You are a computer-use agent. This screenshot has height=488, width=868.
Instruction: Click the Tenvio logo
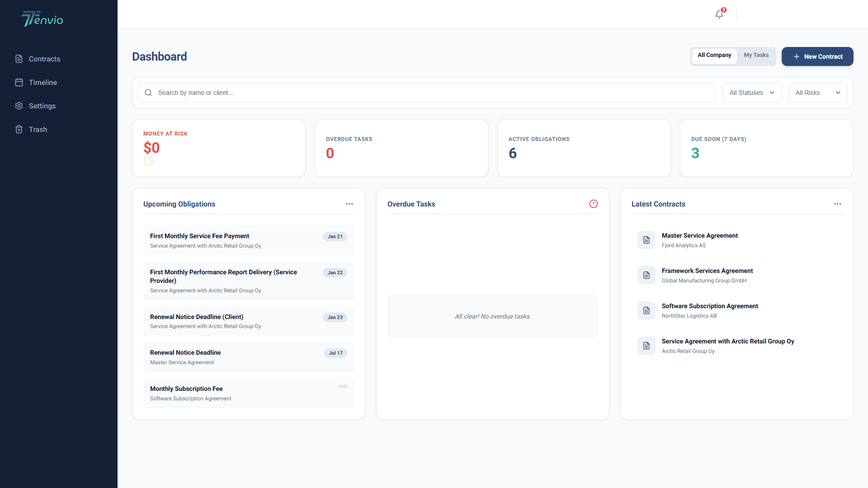click(42, 19)
